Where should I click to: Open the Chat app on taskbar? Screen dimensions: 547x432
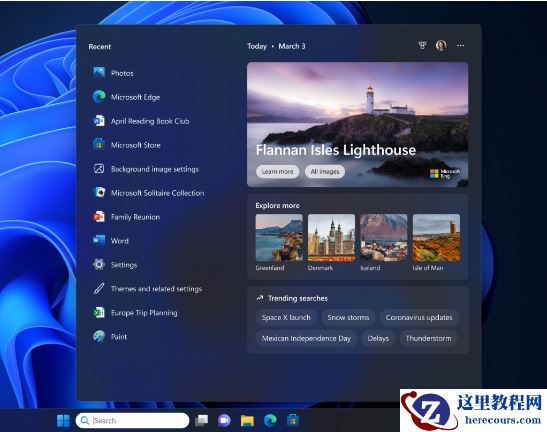224,420
